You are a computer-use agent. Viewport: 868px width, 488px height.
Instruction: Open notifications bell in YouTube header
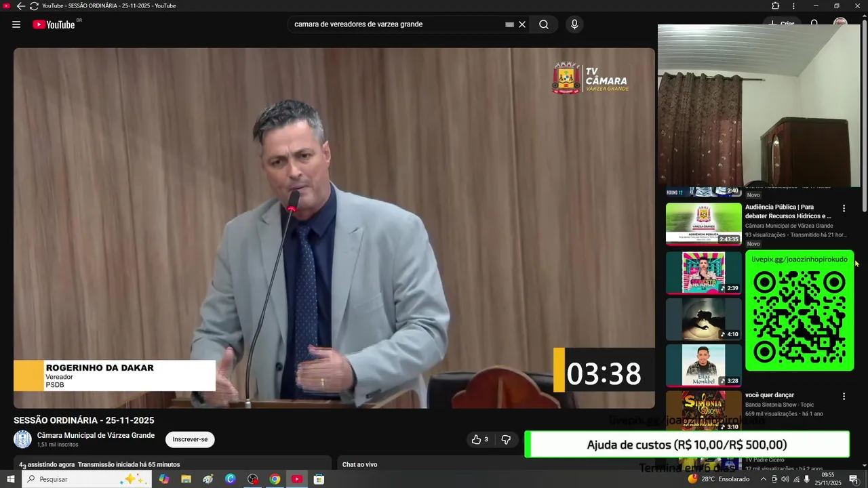[814, 22]
